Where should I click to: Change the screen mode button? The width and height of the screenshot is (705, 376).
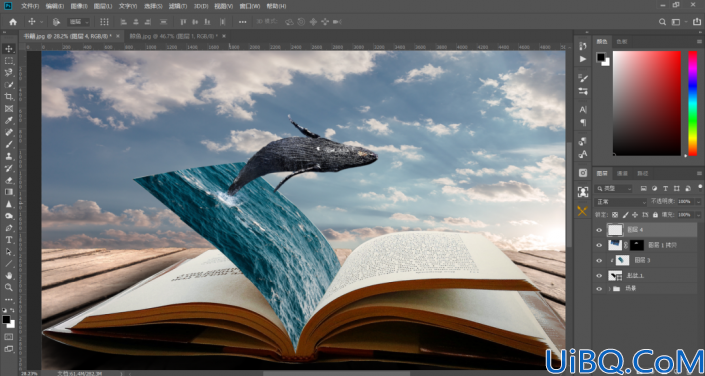[9, 349]
